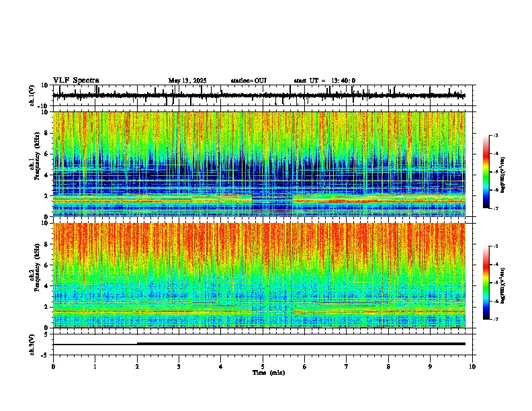Click the "VLF Spectra" plot title
This screenshot has width=532, height=411.
[x=76, y=81]
